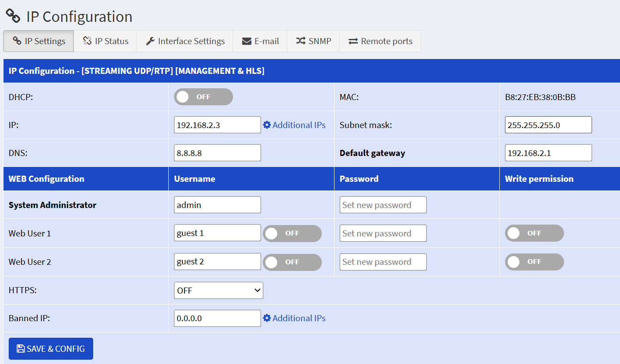Screen dimensions: 620x364
Task: Switch to the IP Status tab
Action: point(105,41)
